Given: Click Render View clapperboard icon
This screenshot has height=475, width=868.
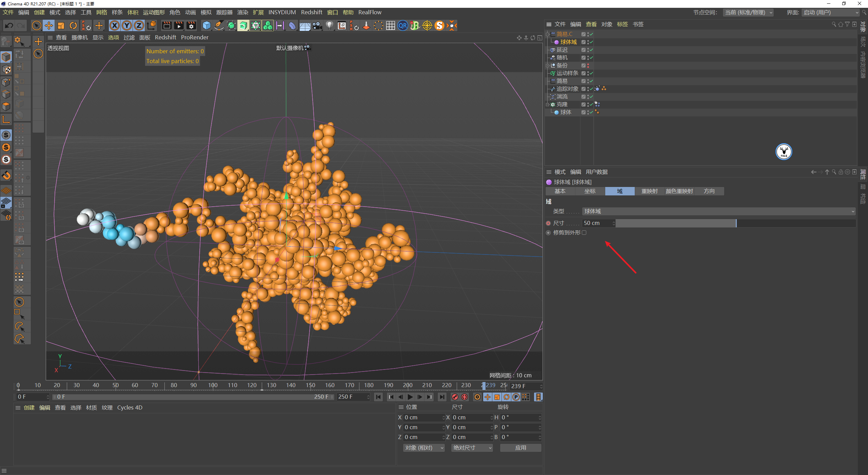Looking at the screenshot, I should [x=166, y=25].
